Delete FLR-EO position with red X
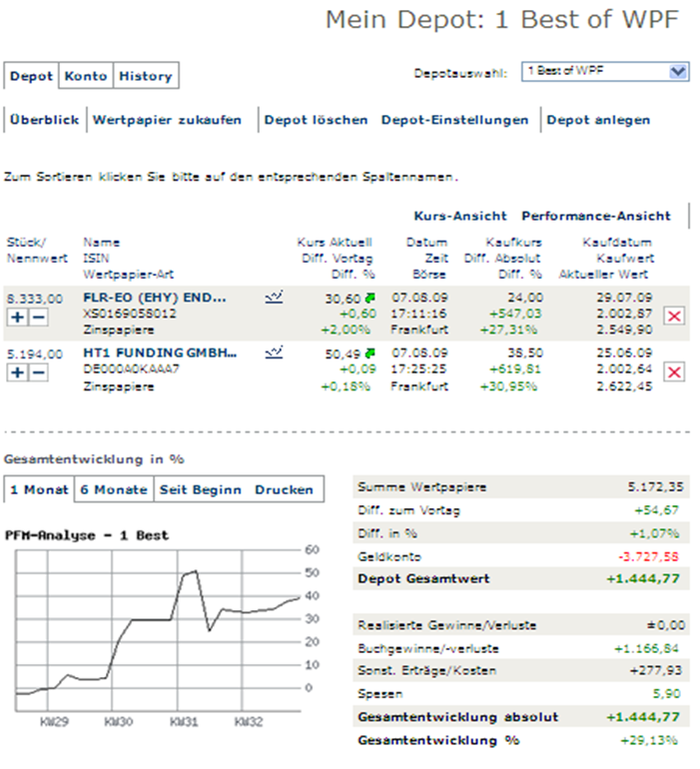Image resolution: width=700 pixels, height=769 pixels. (675, 316)
